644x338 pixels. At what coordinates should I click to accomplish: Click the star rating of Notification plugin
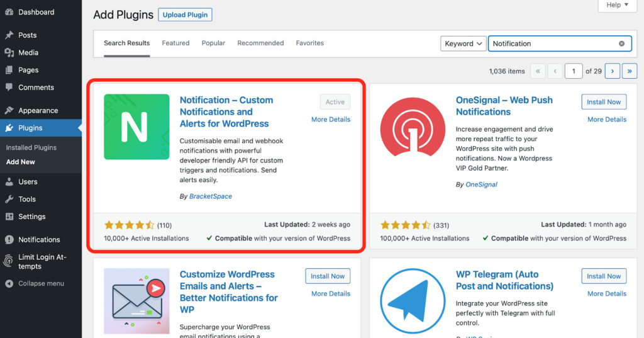(130, 225)
